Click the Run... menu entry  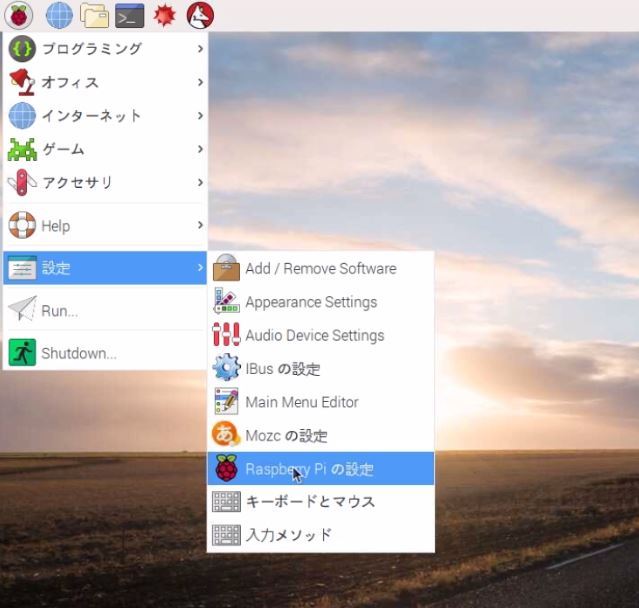click(60, 311)
